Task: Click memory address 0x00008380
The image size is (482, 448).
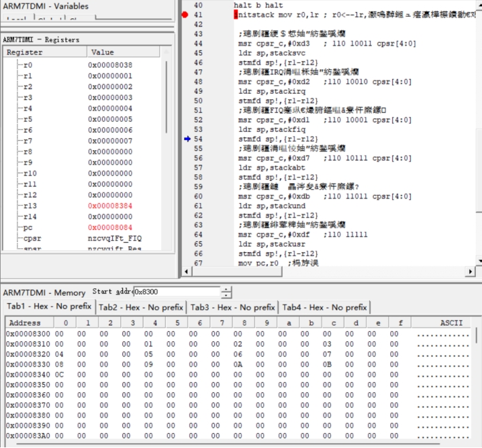Action: [x=28, y=415]
